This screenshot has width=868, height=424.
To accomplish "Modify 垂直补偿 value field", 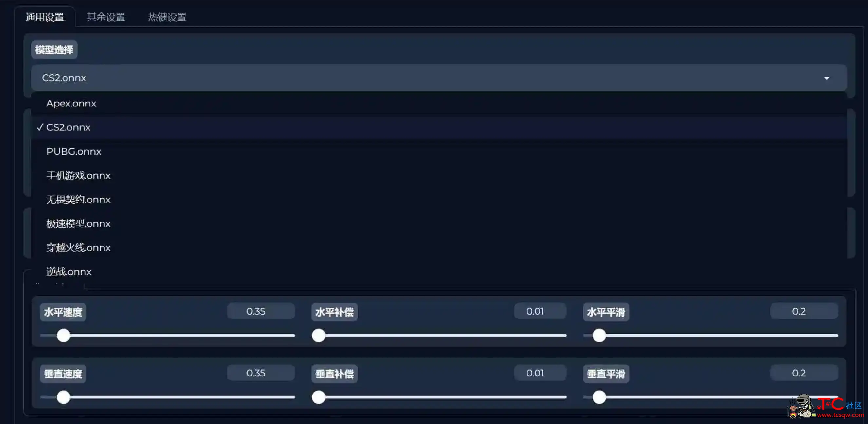I will (535, 373).
